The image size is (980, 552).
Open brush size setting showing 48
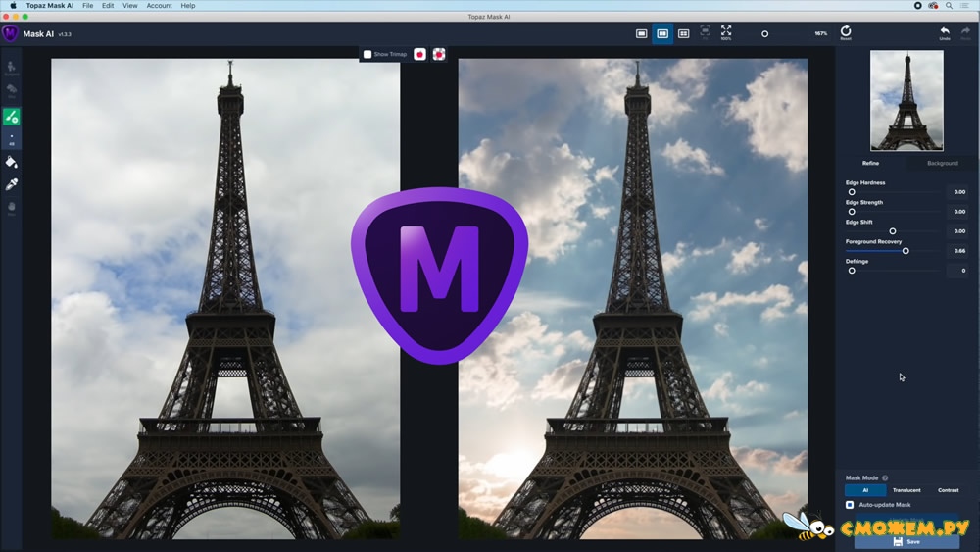click(11, 139)
